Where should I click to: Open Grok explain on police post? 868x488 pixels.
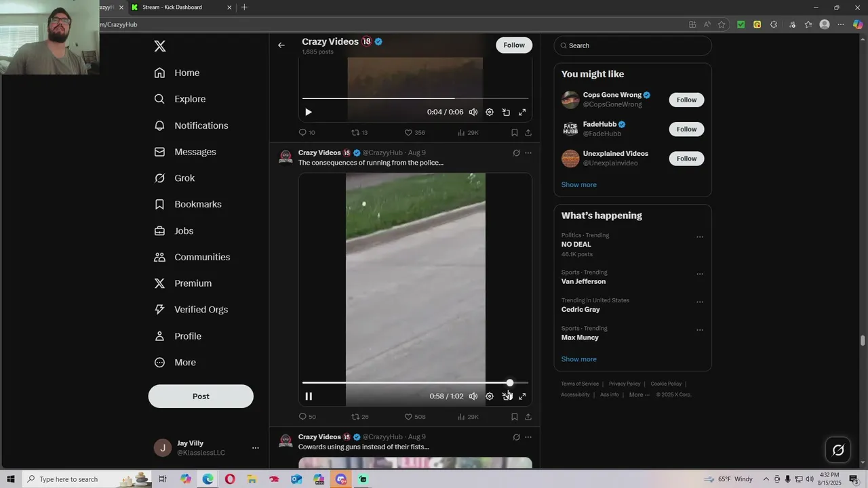516,153
